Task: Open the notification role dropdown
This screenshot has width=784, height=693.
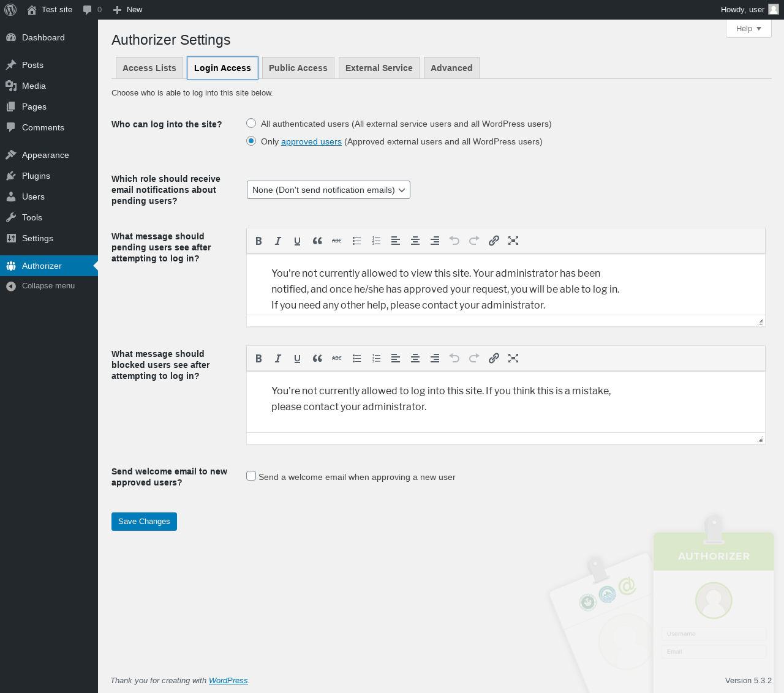Action: click(328, 190)
